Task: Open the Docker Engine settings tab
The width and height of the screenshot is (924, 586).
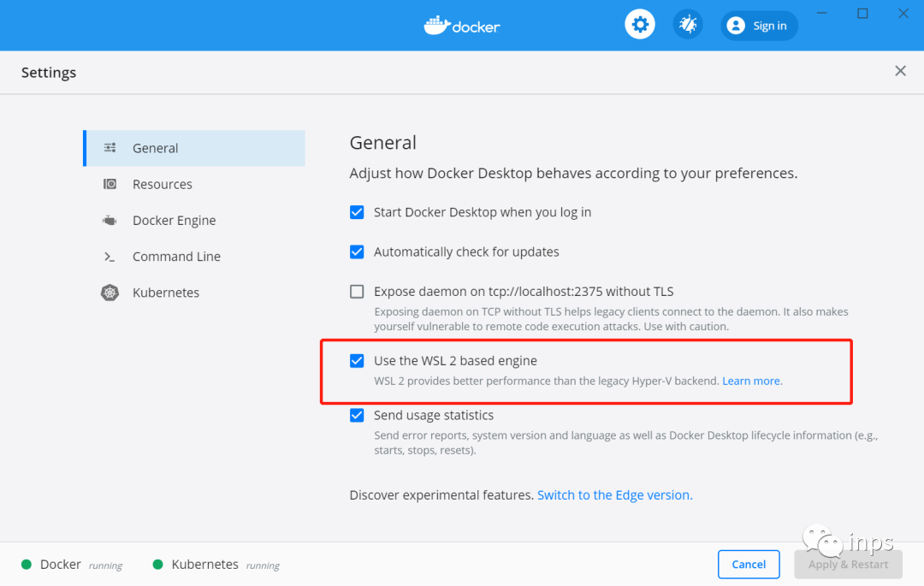Action: 194,220
